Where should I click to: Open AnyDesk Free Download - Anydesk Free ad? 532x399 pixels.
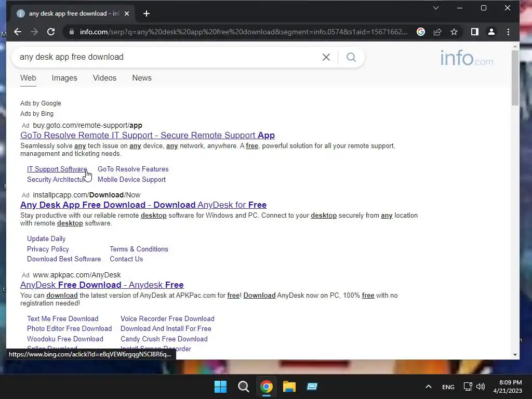tap(102, 285)
